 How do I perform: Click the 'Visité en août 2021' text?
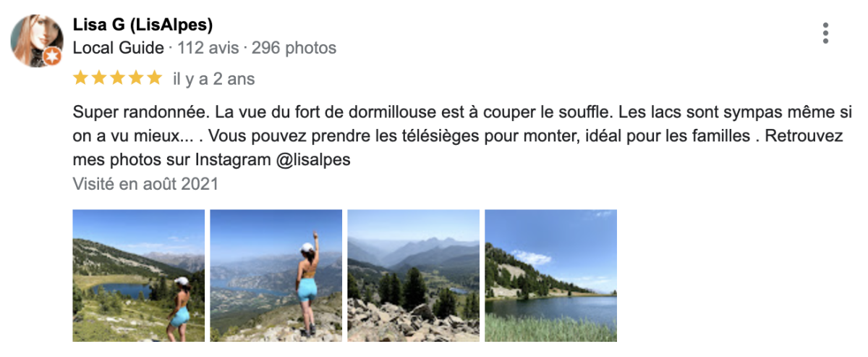(145, 184)
